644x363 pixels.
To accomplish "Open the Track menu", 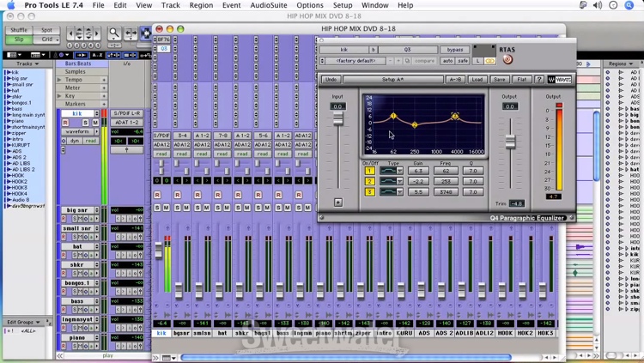I will 171,5.
